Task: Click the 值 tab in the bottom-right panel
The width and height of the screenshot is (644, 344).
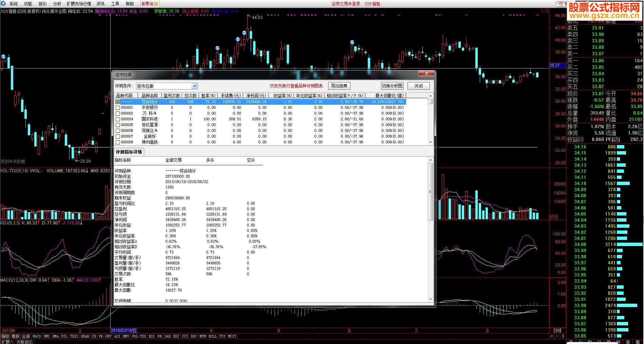Action: (x=628, y=342)
